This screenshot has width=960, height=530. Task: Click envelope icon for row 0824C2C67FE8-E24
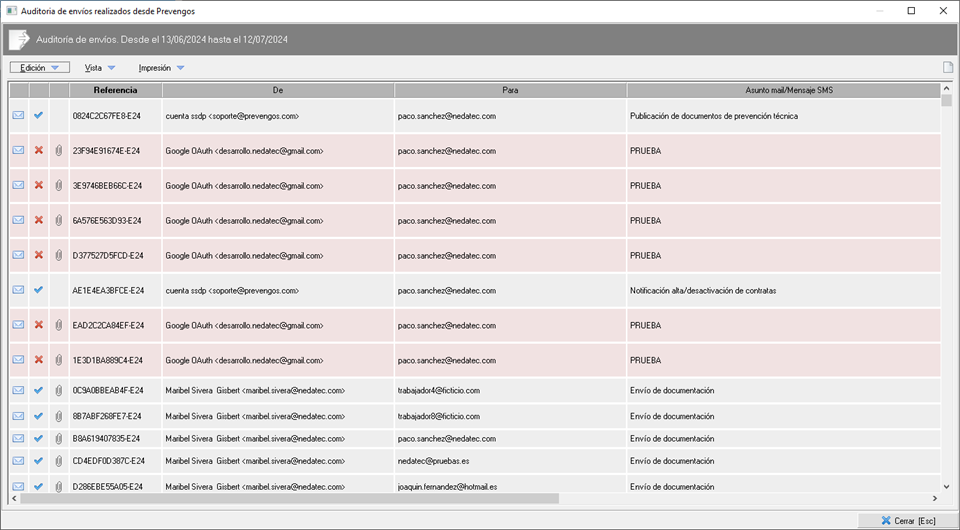point(18,116)
